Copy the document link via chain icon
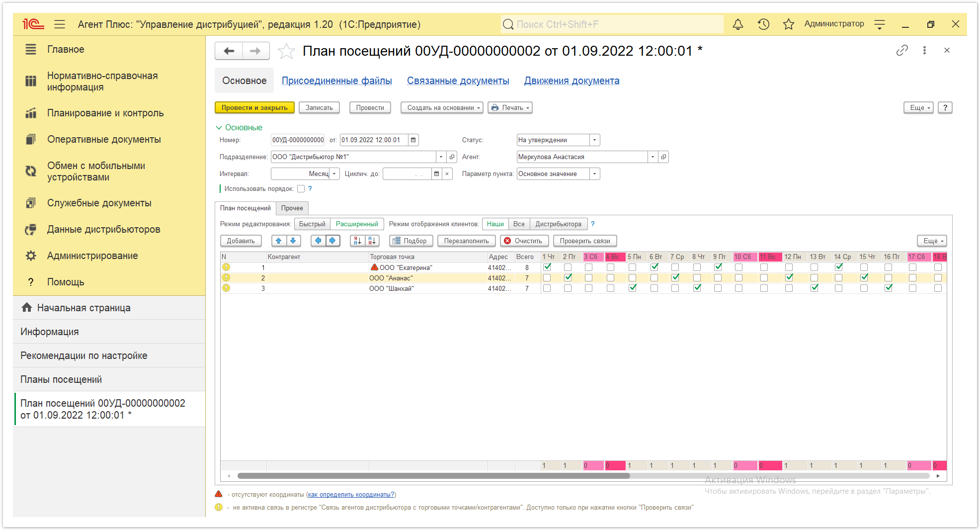Viewport: 980px width, 530px height. pos(902,50)
